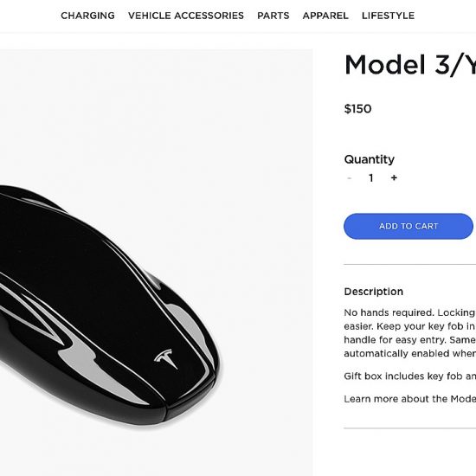Click the quantity value field
This screenshot has height=476, width=476.
click(371, 178)
